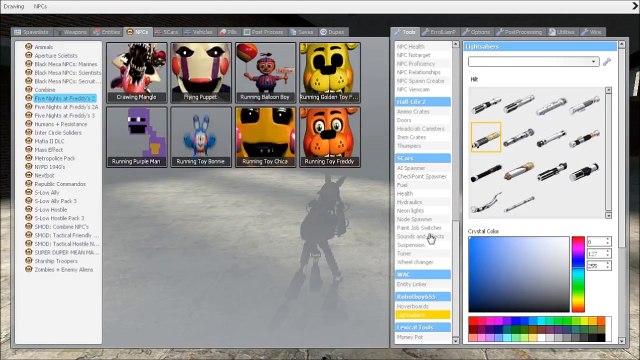The width and height of the screenshot is (640, 360).
Task: Open the lightsaber preset dropdown
Action: pyautogui.click(x=533, y=62)
